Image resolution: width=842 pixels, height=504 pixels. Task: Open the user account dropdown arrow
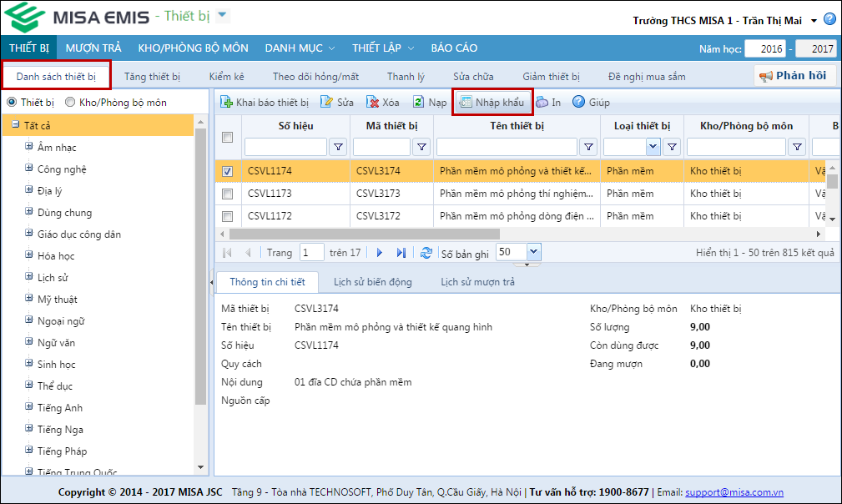[814, 21]
